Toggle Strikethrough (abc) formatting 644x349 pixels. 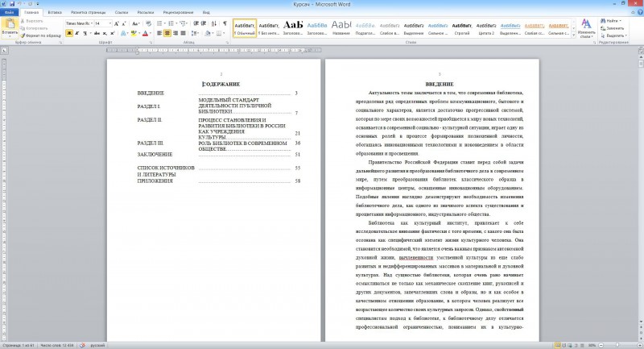click(97, 33)
